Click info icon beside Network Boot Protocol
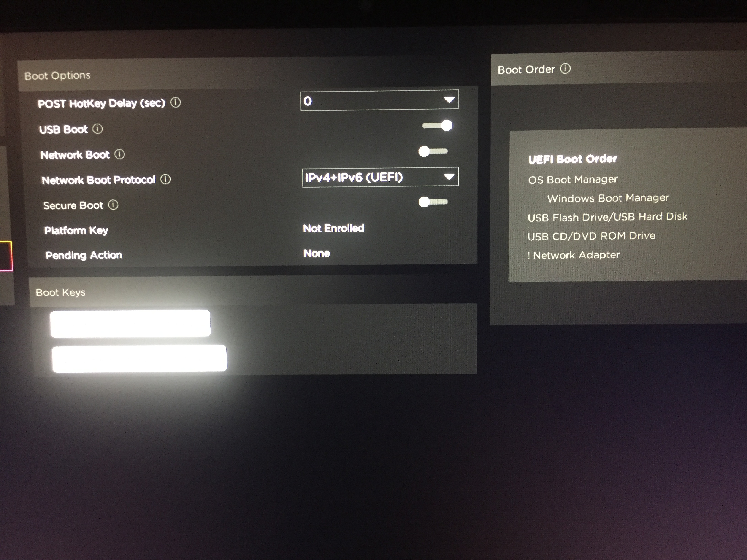 [165, 179]
